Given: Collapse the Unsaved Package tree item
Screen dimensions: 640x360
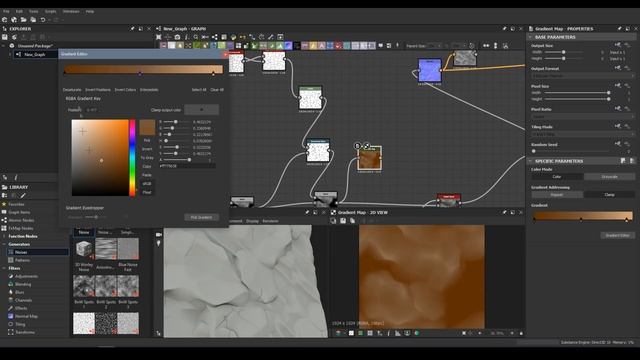Looking at the screenshot, I should (x=4, y=46).
